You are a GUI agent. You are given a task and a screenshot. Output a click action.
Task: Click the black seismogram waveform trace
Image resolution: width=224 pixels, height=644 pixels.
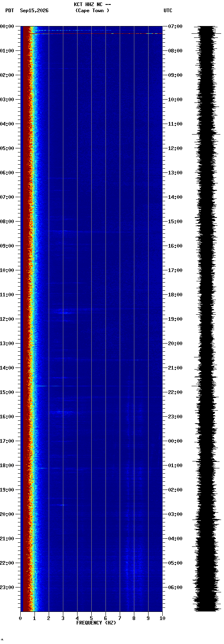point(207,319)
